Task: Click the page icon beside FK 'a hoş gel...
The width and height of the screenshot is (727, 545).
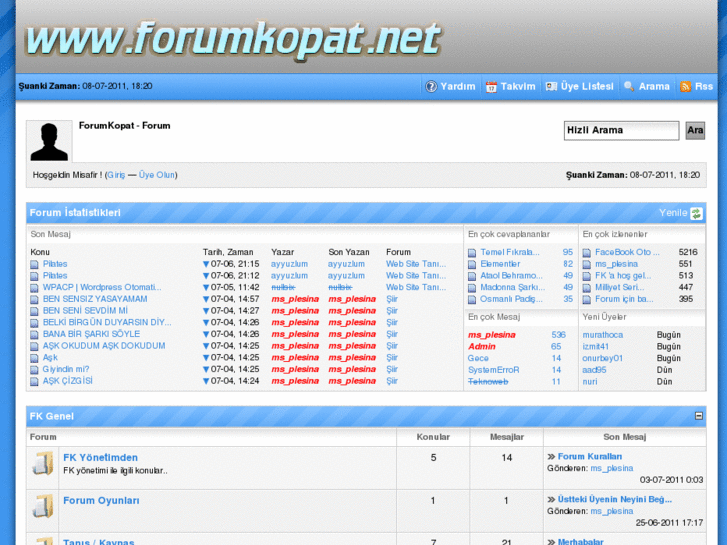Action: 587,276
